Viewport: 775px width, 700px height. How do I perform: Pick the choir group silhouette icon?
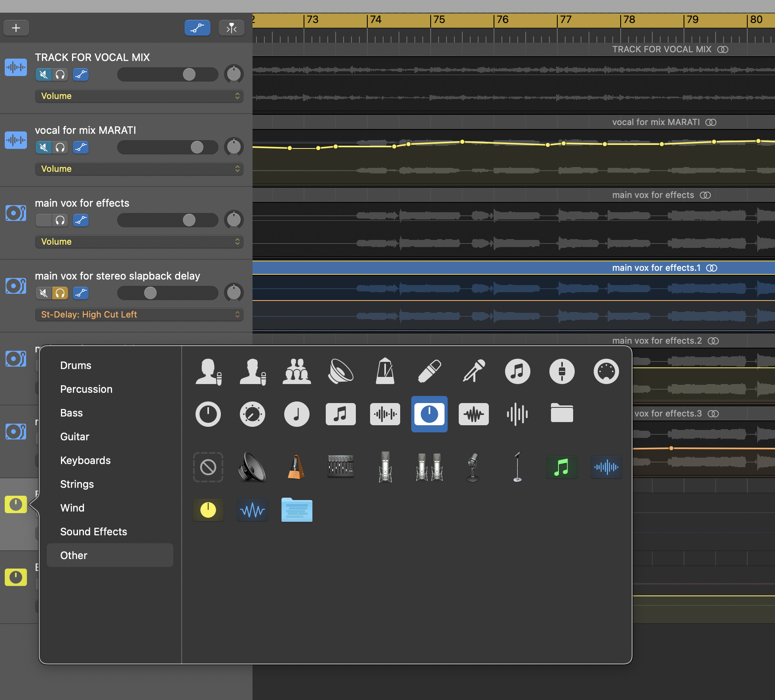pos(296,371)
